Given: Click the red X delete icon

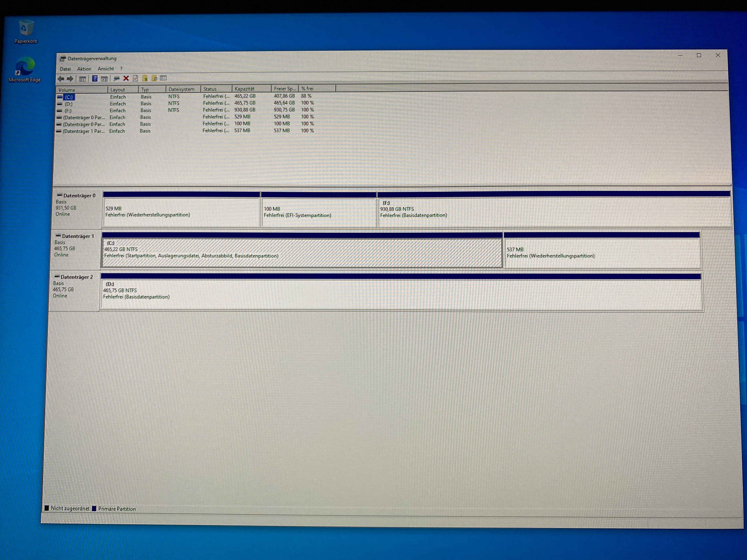Looking at the screenshot, I should pos(126,78).
